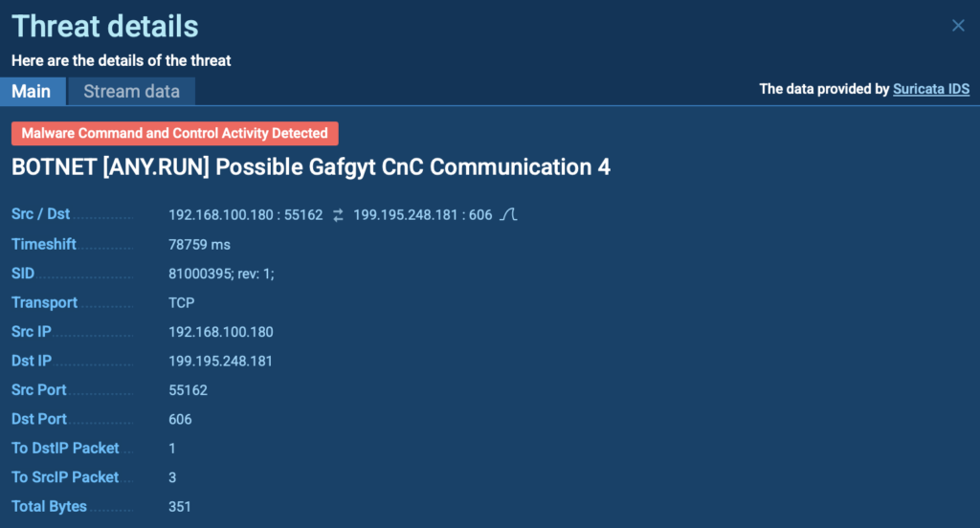Viewport: 980px width, 528px height.
Task: Click the Dst Port value 606
Action: click(180, 419)
